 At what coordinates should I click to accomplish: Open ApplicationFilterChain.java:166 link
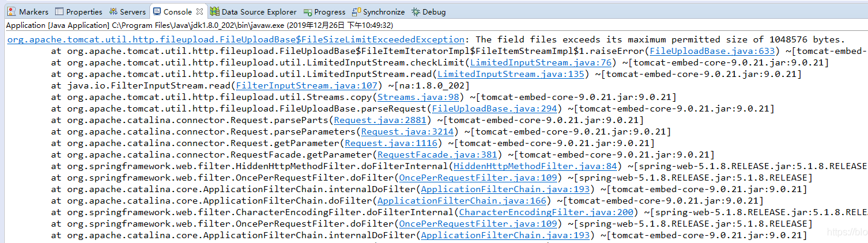pos(461,201)
